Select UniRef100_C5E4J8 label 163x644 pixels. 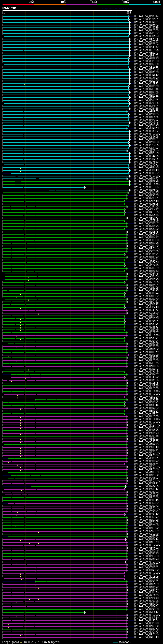click(146, 201)
